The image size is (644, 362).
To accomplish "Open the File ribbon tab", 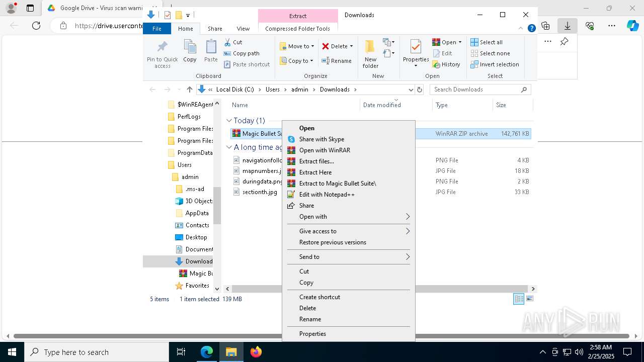I will (x=157, y=29).
